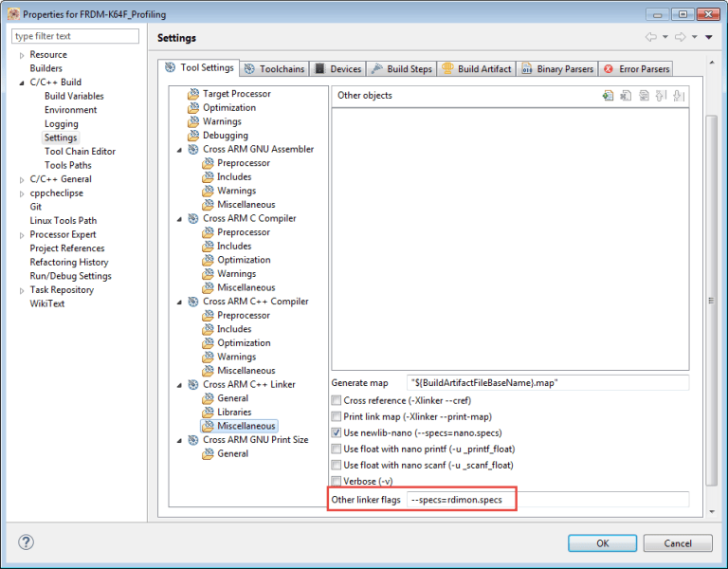The width and height of the screenshot is (728, 569).
Task: Select Run/Debug Settings in left tree
Action: point(70,276)
